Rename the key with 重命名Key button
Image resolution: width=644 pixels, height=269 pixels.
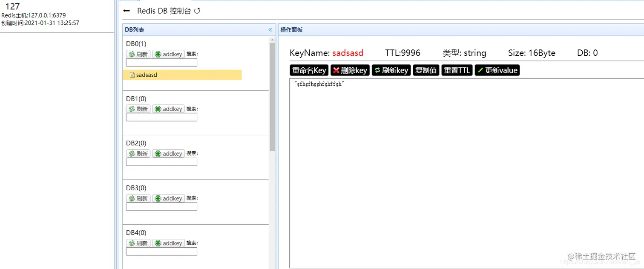309,70
